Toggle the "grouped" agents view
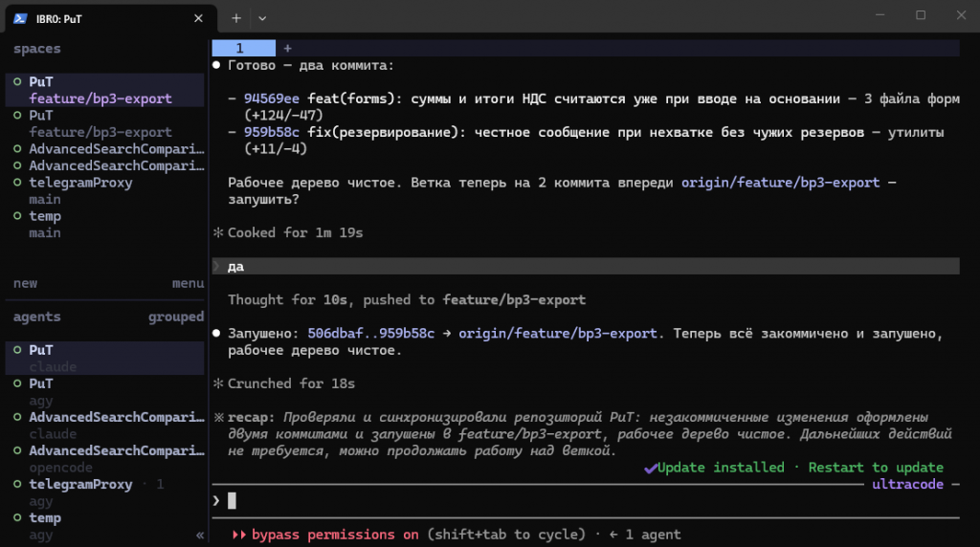Screen dimensions: 980x547 pyautogui.click(x=176, y=317)
